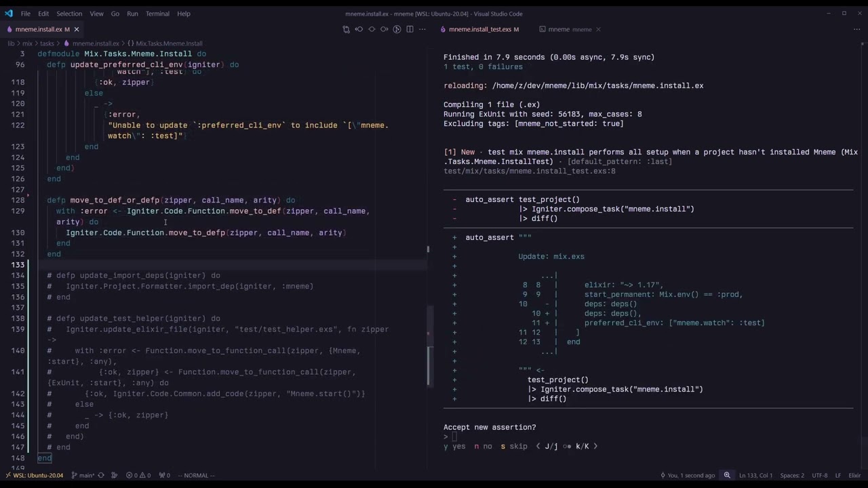Click 'y yes' option in terminal
The height and width of the screenshot is (488, 868).
point(454,446)
